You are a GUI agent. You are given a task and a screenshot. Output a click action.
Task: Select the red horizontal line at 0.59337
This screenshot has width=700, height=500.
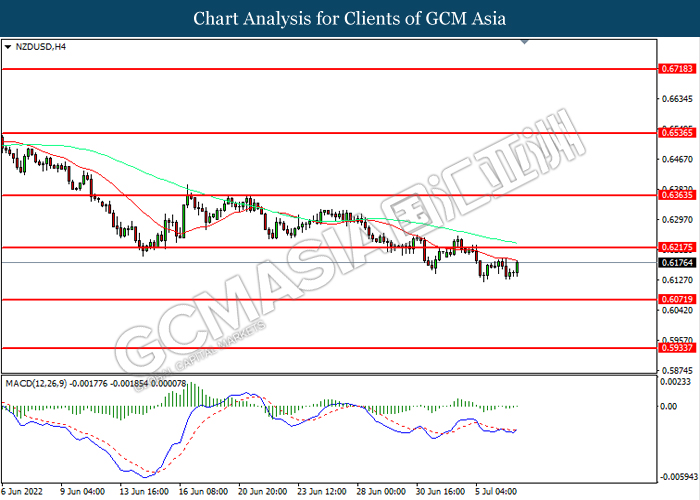click(x=329, y=348)
